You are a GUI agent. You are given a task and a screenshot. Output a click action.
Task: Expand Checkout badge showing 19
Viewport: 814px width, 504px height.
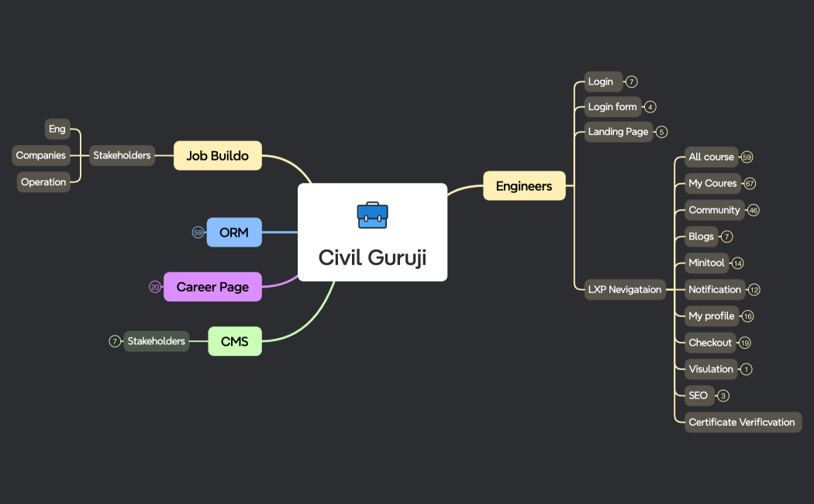(x=745, y=343)
